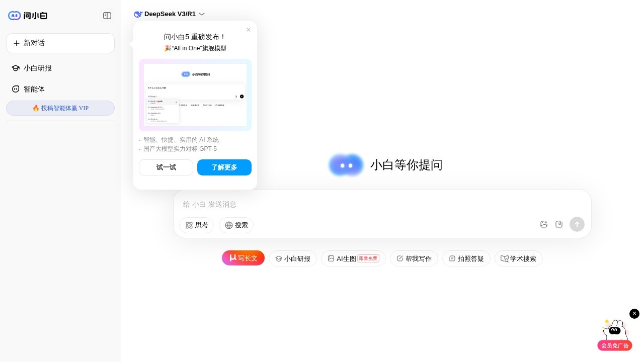This screenshot has width=644, height=362.
Task: Click 投稿智能体赢VIP in the sidebar
Action: click(60, 108)
